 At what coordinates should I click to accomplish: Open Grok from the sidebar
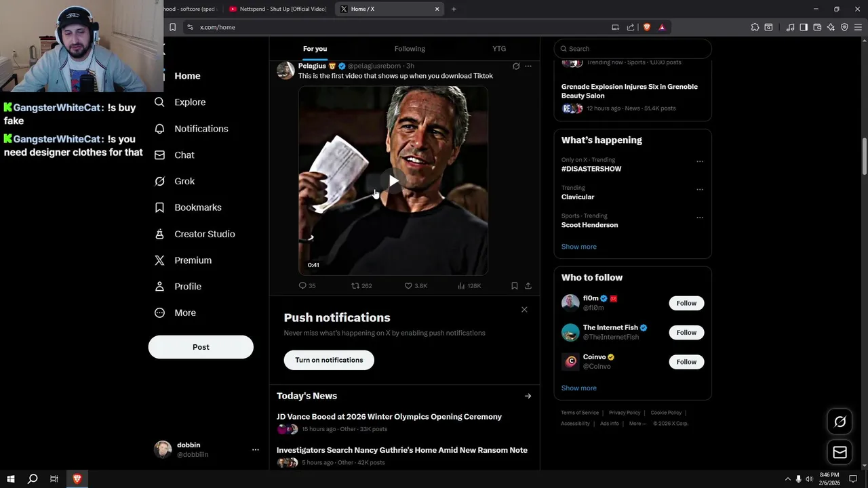[174, 181]
